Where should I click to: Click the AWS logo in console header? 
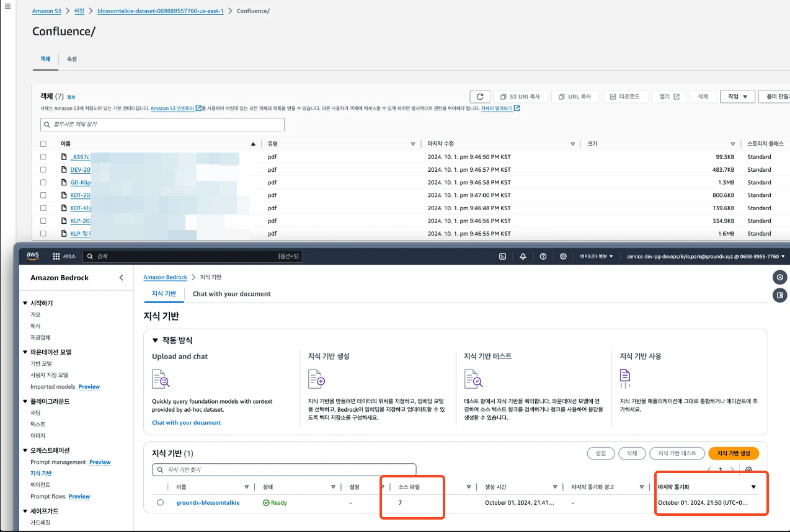tap(33, 256)
